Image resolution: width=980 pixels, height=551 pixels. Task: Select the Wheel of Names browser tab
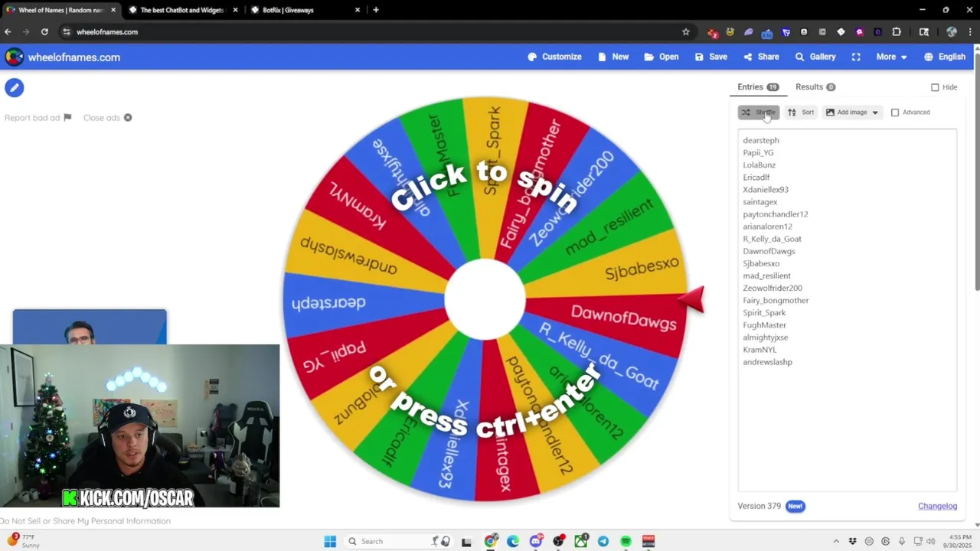click(60, 10)
